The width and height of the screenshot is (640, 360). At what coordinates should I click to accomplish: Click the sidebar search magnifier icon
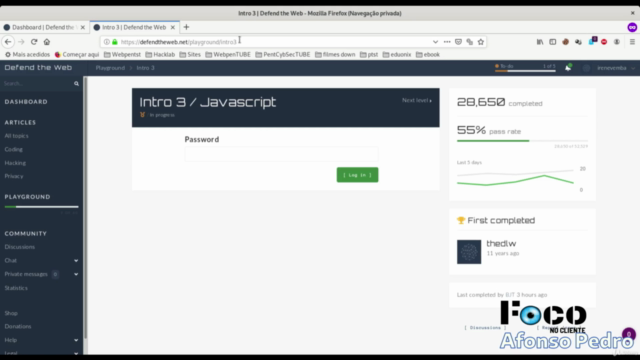pyautogui.click(x=76, y=83)
